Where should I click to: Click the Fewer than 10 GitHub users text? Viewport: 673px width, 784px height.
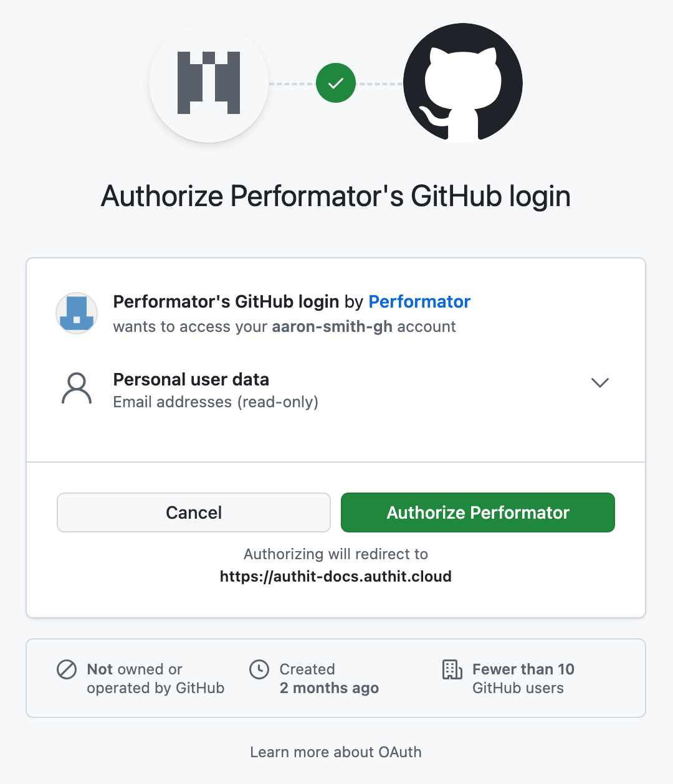click(523, 678)
